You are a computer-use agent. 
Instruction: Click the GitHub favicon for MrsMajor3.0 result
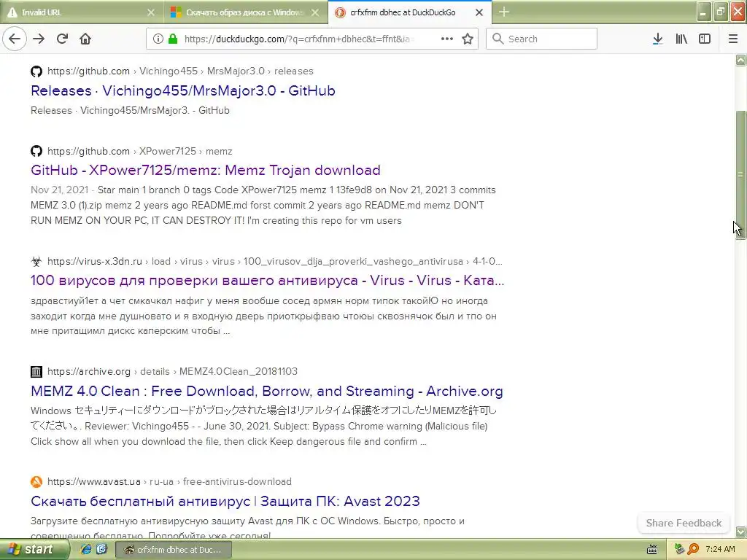click(x=36, y=71)
